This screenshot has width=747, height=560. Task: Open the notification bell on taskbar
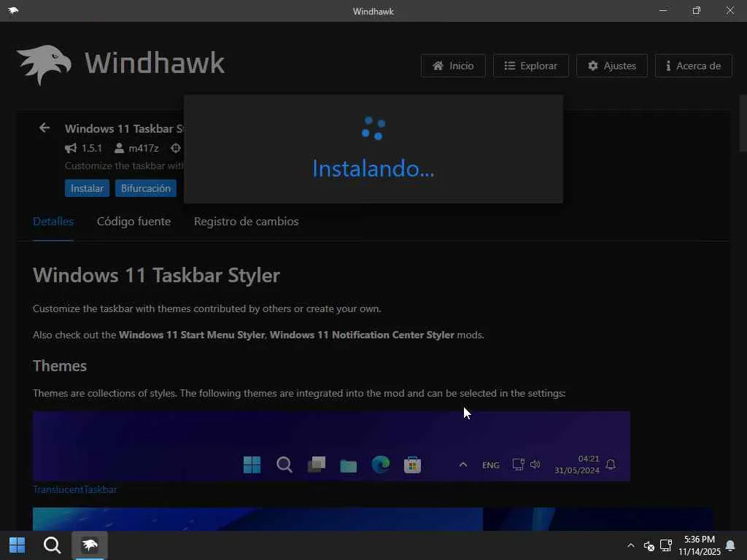730,545
